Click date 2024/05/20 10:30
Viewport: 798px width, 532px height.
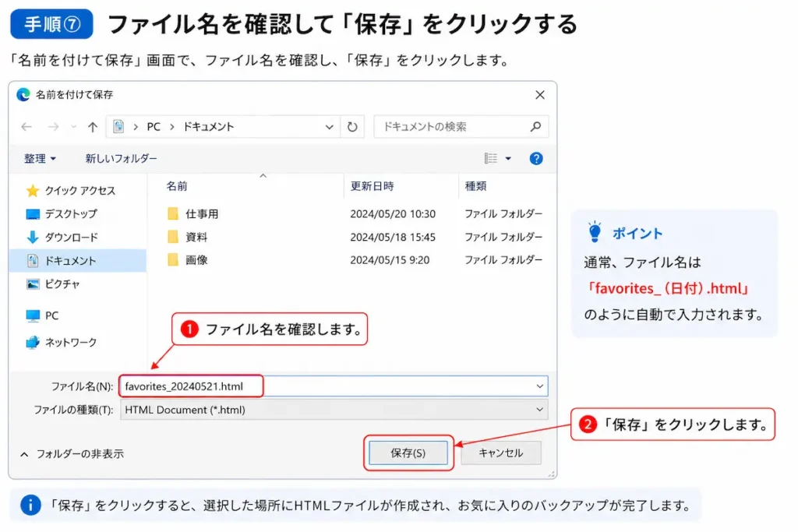coord(393,214)
